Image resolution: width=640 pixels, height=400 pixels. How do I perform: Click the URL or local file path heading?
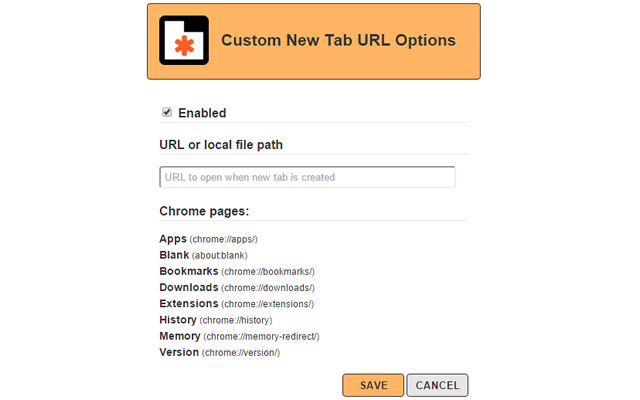click(x=221, y=145)
